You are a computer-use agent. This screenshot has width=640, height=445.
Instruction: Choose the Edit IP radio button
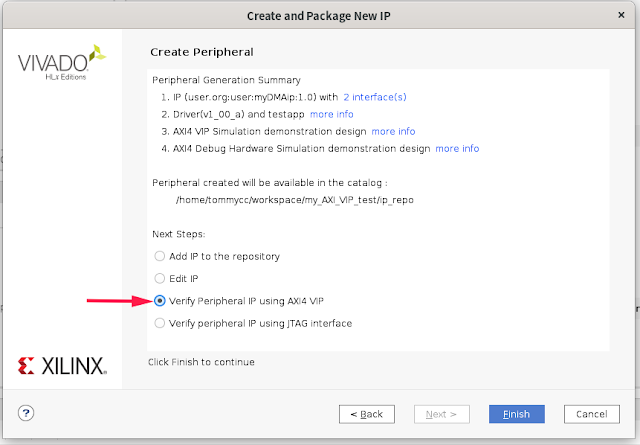click(160, 278)
